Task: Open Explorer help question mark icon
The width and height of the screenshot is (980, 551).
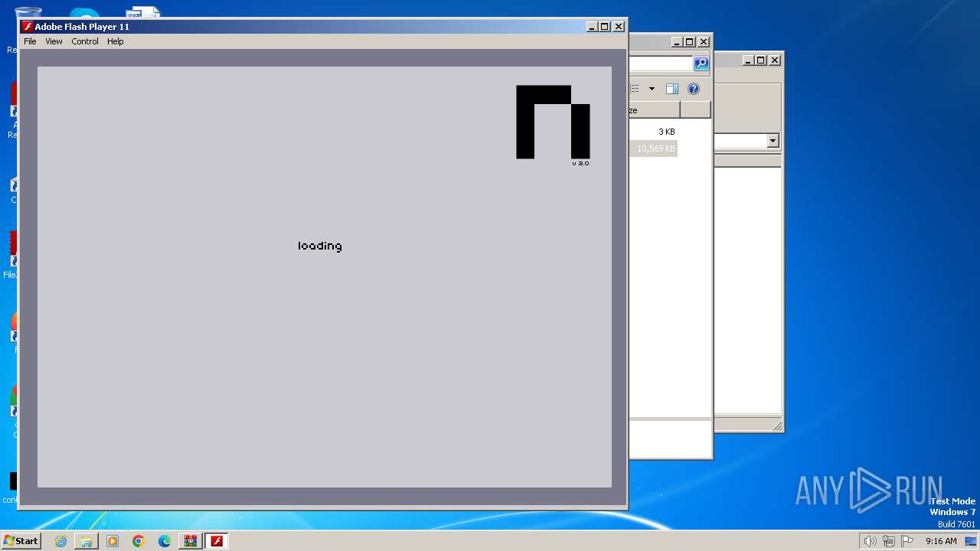Action: tap(694, 89)
